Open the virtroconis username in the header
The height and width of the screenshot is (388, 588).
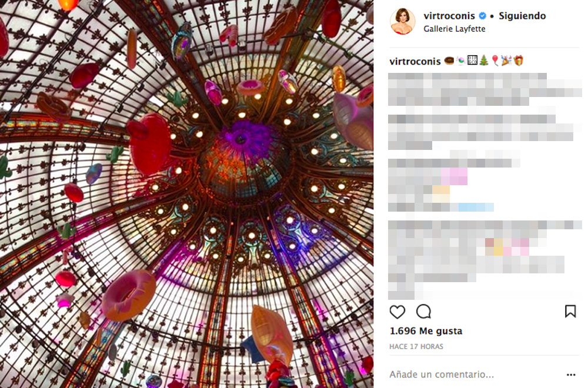pos(449,16)
